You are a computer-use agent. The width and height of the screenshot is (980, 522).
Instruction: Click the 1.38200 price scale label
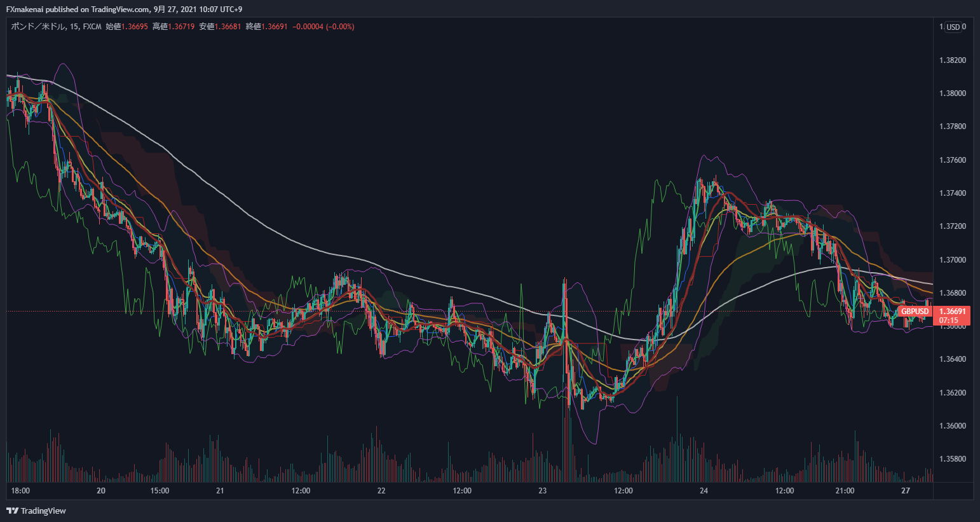[x=953, y=60]
